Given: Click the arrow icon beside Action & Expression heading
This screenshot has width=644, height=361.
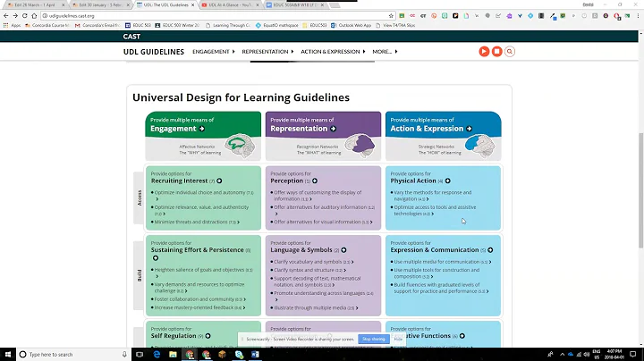Looking at the screenshot, I should point(469,129).
